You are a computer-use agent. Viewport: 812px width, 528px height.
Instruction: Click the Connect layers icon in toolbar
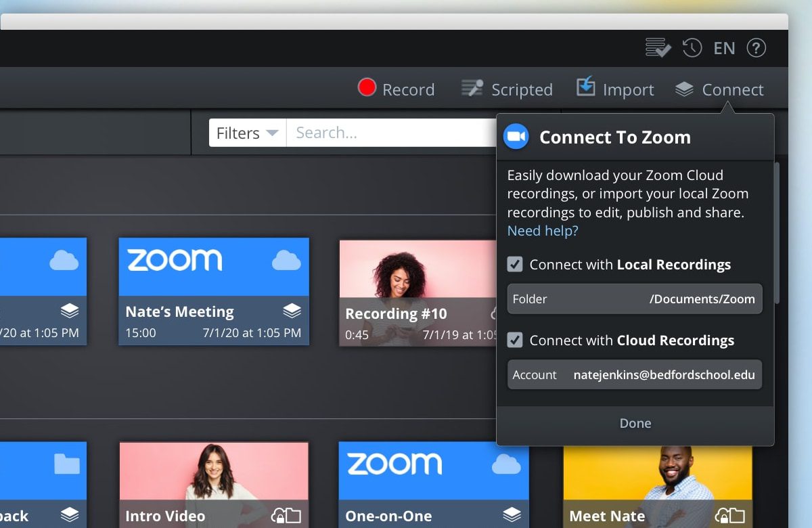tap(684, 89)
